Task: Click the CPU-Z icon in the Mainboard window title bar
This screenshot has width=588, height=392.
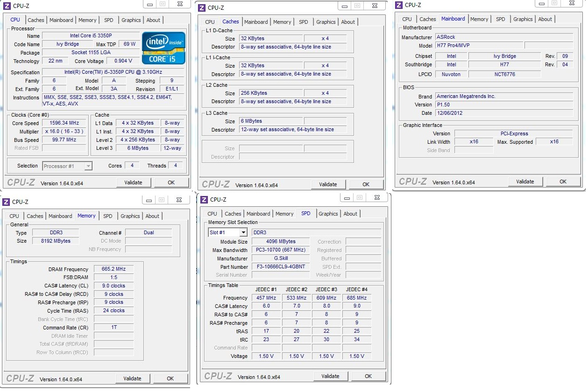Action: (399, 5)
